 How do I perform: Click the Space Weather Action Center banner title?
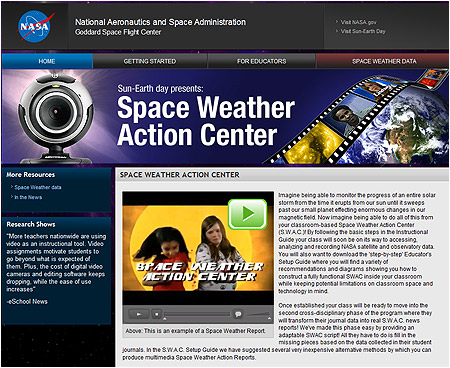[206, 121]
